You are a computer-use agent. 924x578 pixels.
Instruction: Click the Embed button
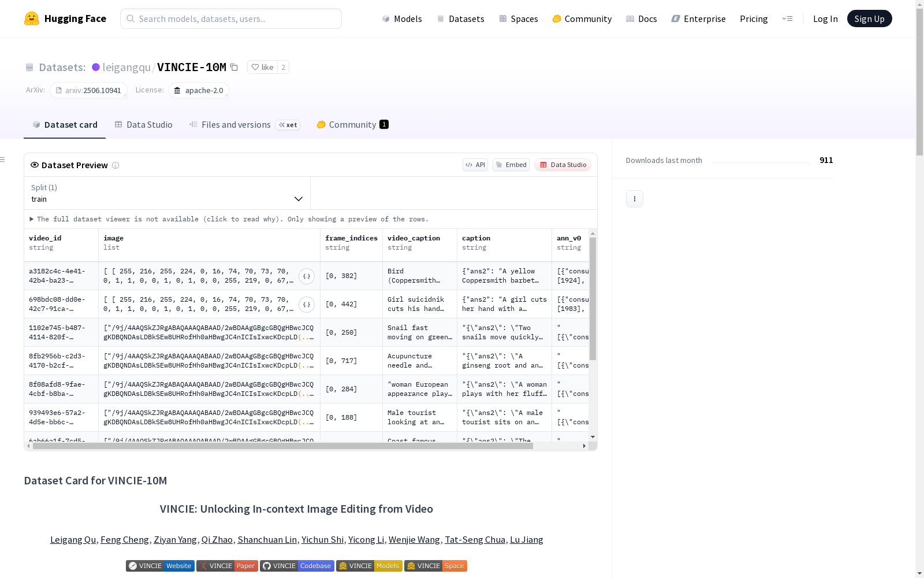tap(511, 165)
